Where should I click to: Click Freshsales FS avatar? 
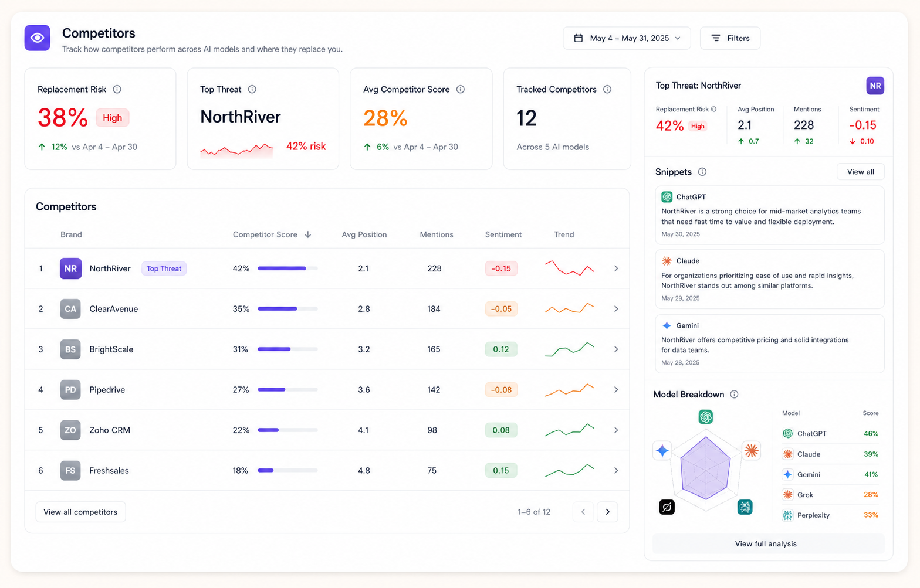coord(70,471)
